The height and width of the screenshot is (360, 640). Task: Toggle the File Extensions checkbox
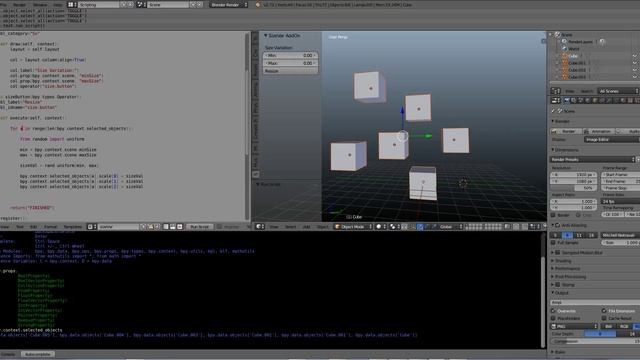click(604, 311)
